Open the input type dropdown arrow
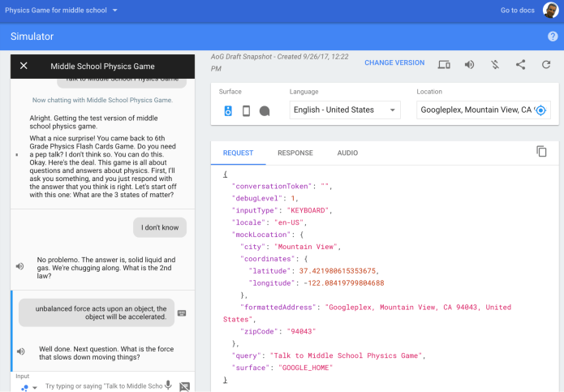This screenshot has width=564, height=392. tap(34, 388)
